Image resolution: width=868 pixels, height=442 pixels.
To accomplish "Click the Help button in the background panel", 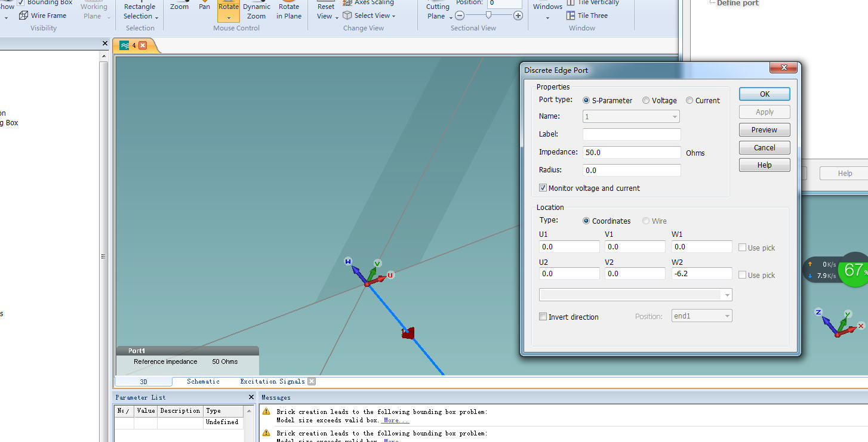I will (844, 173).
